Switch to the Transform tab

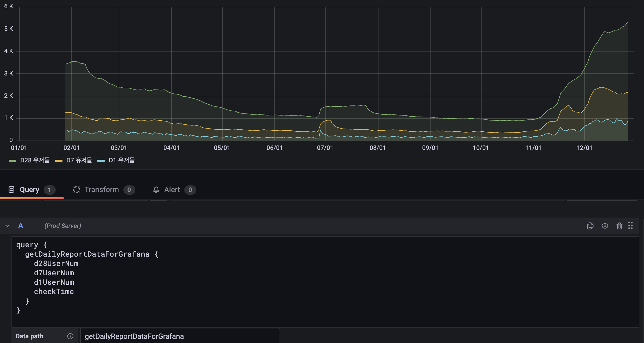[x=102, y=189]
